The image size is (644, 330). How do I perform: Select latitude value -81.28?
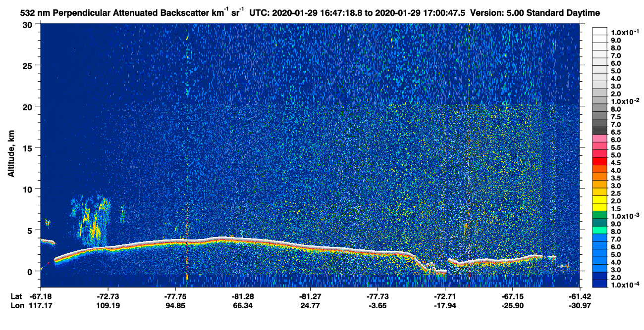(x=243, y=296)
